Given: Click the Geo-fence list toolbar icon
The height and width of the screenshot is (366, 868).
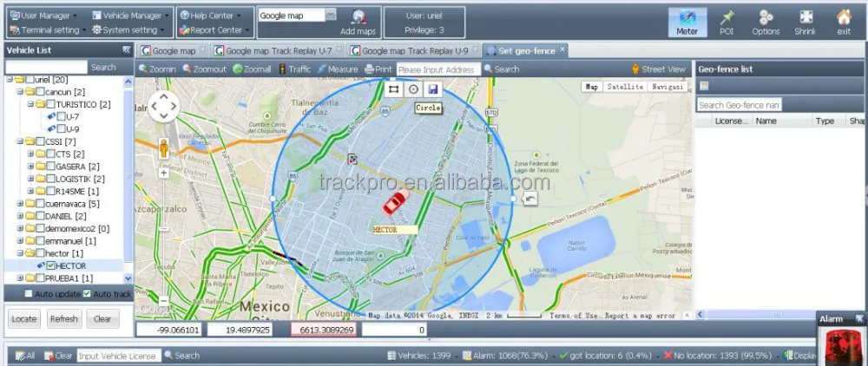Looking at the screenshot, I should (x=704, y=86).
